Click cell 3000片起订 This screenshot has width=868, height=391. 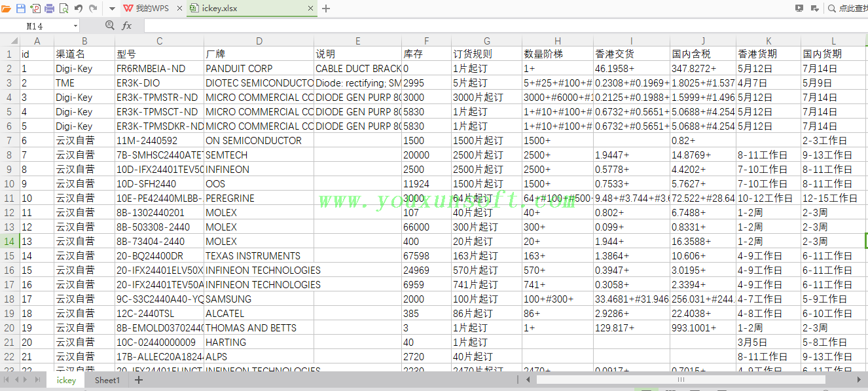487,97
